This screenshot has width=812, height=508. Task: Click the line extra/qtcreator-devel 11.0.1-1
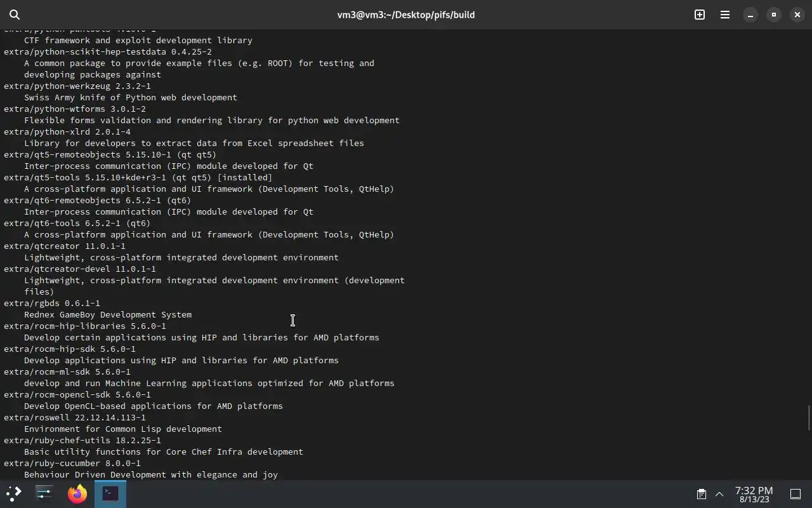(80, 269)
